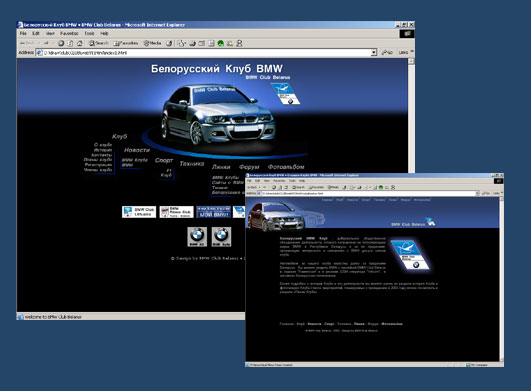
Task: Click the Home icon in main browser toolbar
Action: [x=80, y=43]
